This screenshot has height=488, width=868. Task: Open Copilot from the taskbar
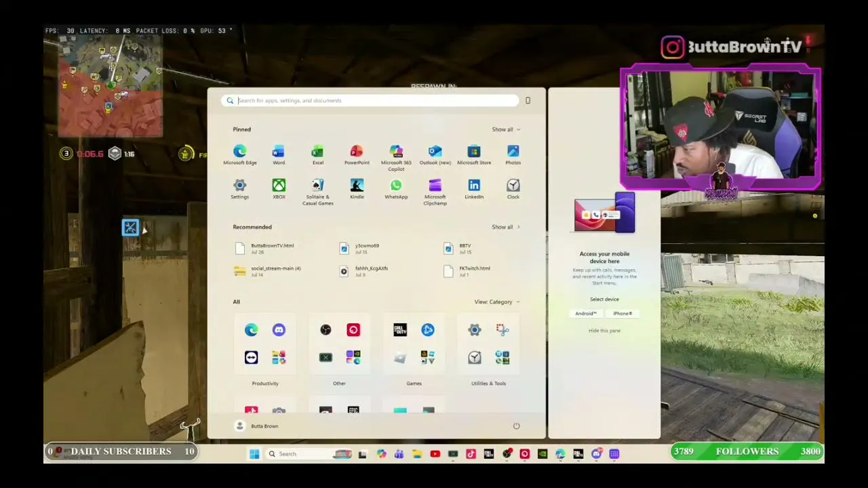381,454
